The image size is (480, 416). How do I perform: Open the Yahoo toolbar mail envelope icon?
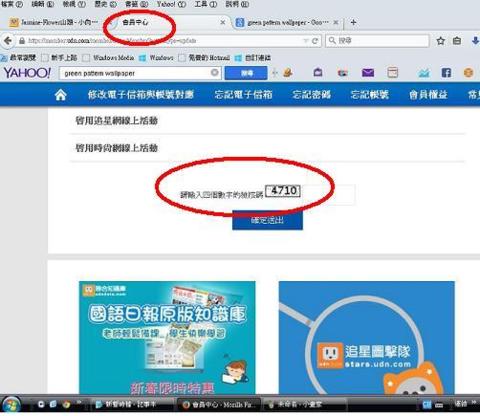click(368, 73)
